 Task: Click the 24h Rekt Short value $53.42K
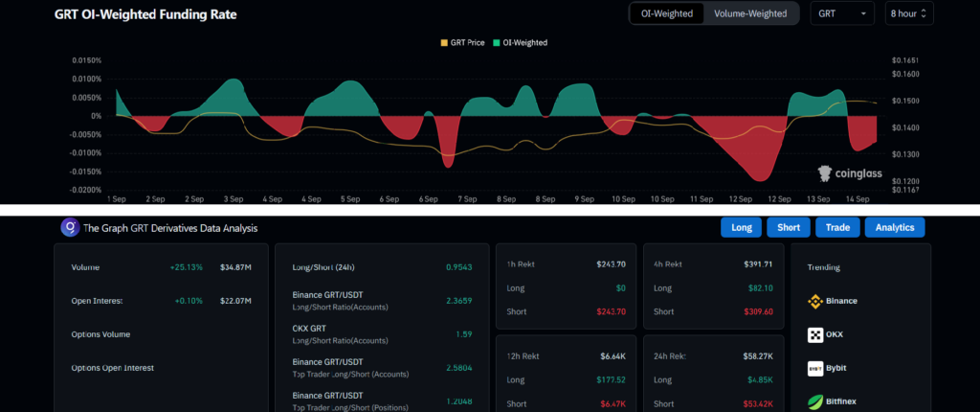click(x=758, y=404)
